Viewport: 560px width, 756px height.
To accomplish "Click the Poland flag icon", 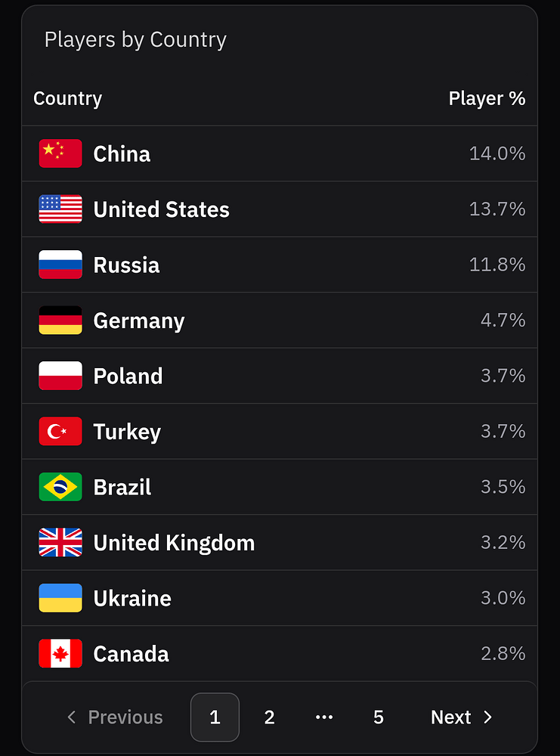I will point(60,376).
